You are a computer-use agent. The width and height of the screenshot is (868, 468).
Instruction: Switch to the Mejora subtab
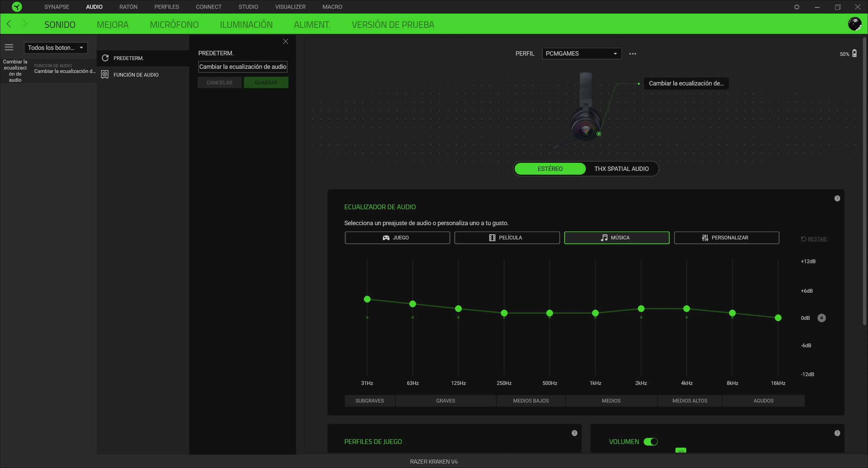click(113, 24)
